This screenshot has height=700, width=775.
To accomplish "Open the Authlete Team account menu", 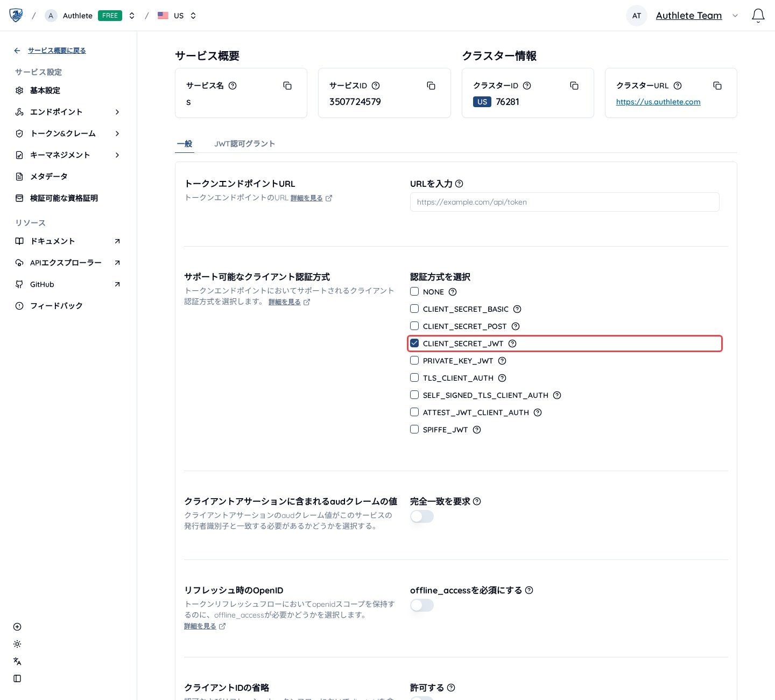I will click(735, 16).
